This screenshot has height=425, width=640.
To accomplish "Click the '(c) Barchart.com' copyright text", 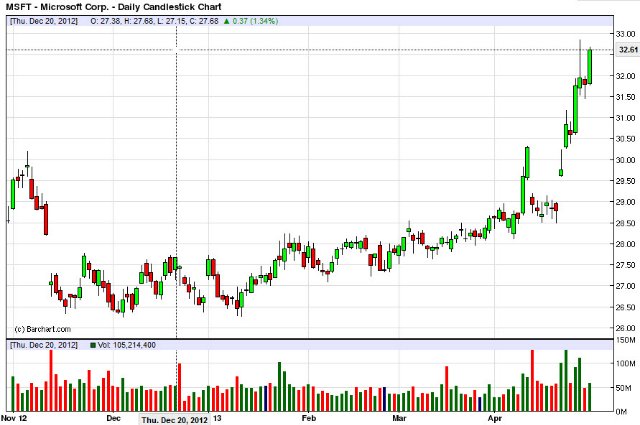I will (x=42, y=329).
